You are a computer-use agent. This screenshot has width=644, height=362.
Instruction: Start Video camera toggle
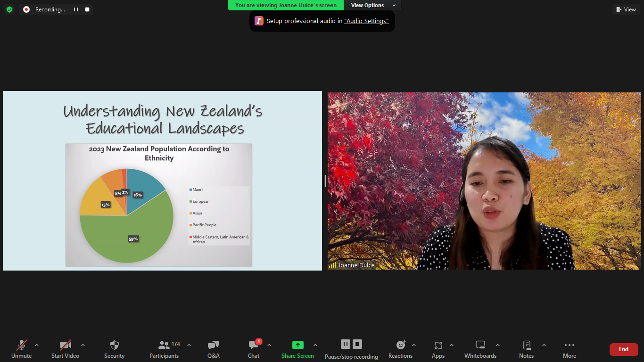click(65, 349)
